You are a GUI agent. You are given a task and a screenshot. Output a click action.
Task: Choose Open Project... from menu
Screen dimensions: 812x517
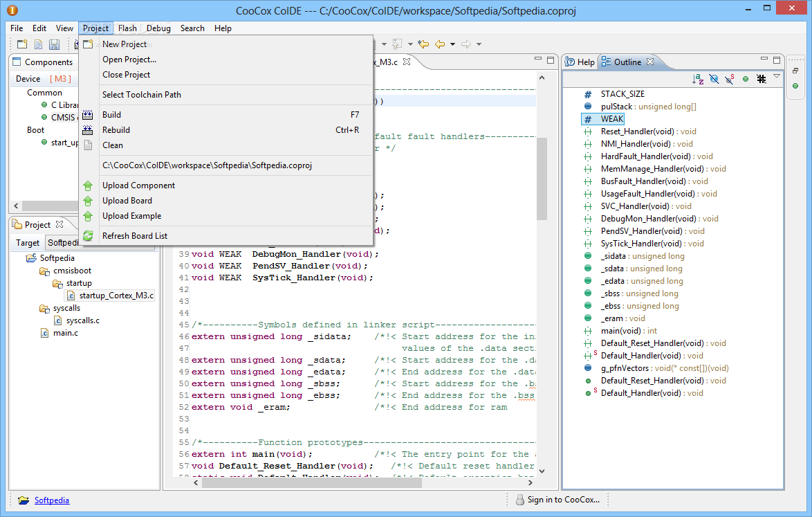coord(225,60)
